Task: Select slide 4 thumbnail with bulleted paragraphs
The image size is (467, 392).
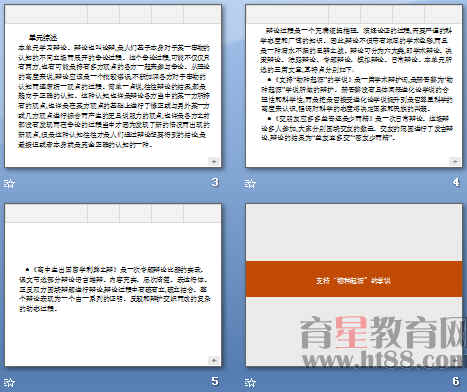Action: (354, 86)
